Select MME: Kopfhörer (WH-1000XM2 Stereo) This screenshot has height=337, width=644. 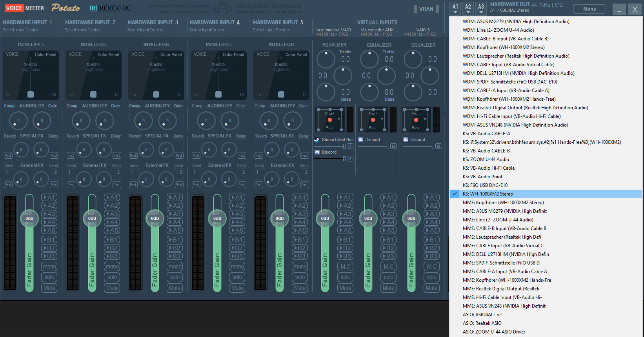coord(546,203)
